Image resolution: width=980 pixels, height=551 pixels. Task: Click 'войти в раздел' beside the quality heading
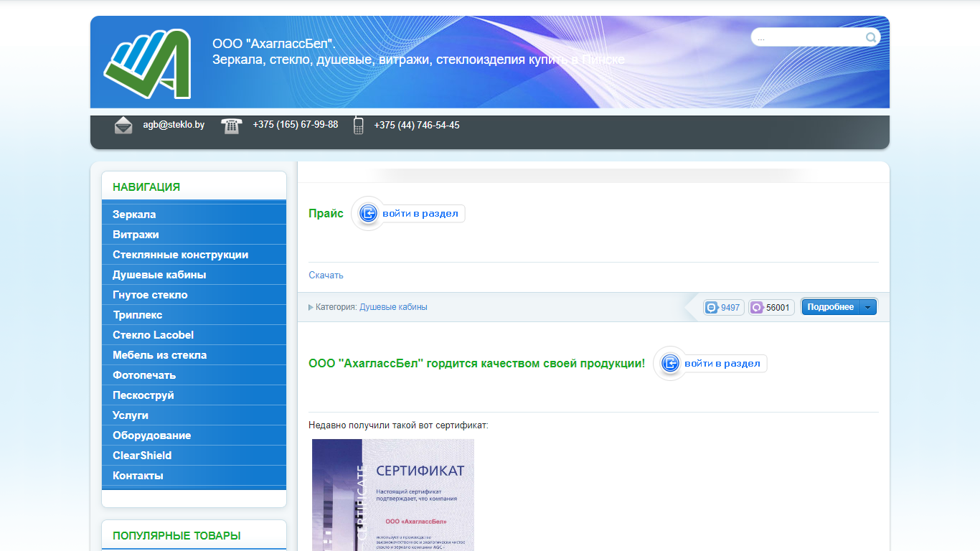(x=711, y=363)
